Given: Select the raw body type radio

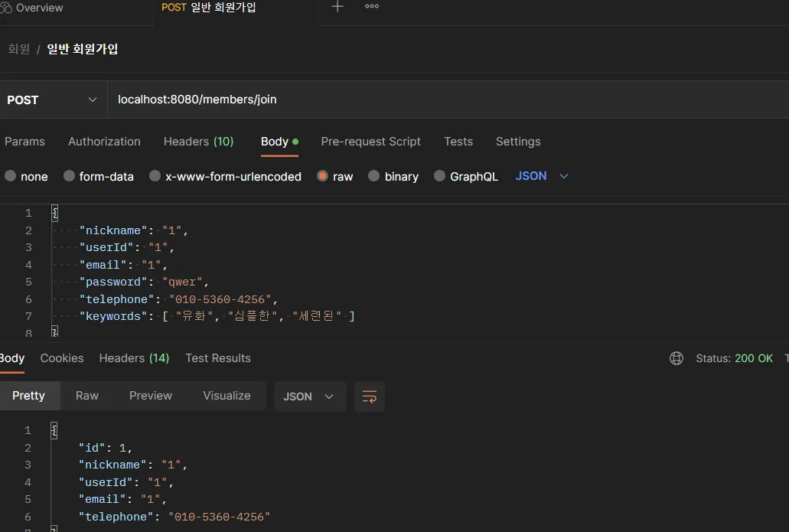Looking at the screenshot, I should pos(323,176).
